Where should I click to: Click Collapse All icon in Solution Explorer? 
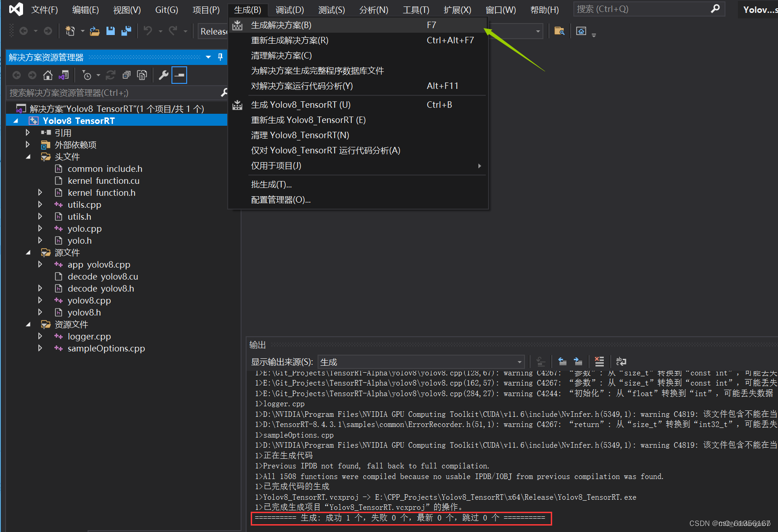[127, 75]
